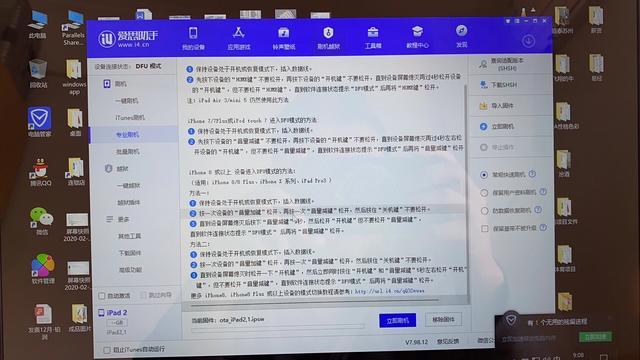Select 一键越狱 in the sidebar
The width and height of the screenshot is (640, 360).
pos(129,185)
